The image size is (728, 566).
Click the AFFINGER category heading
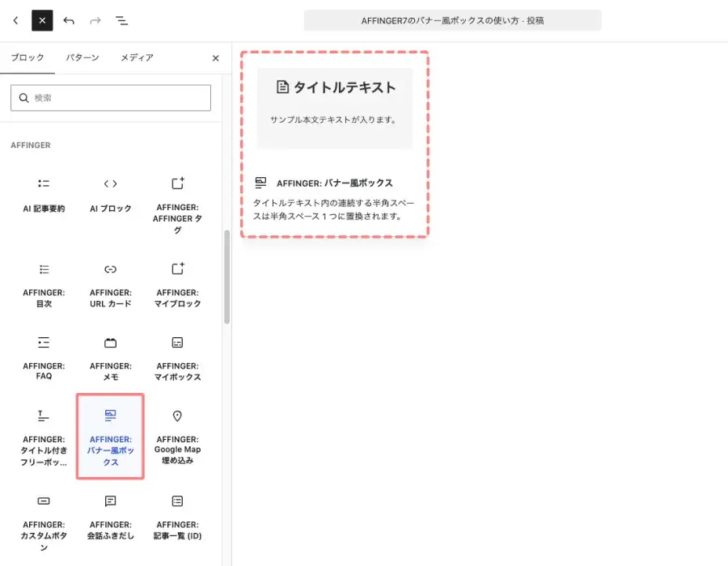pyautogui.click(x=31, y=146)
